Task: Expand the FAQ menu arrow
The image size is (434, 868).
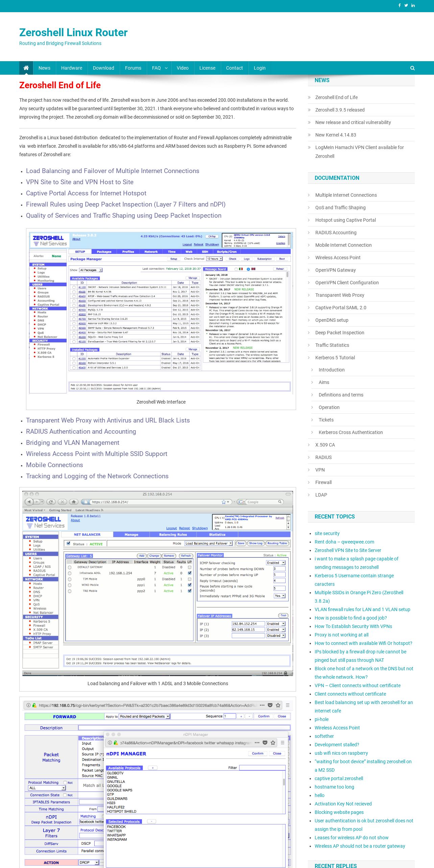Action: point(166,68)
